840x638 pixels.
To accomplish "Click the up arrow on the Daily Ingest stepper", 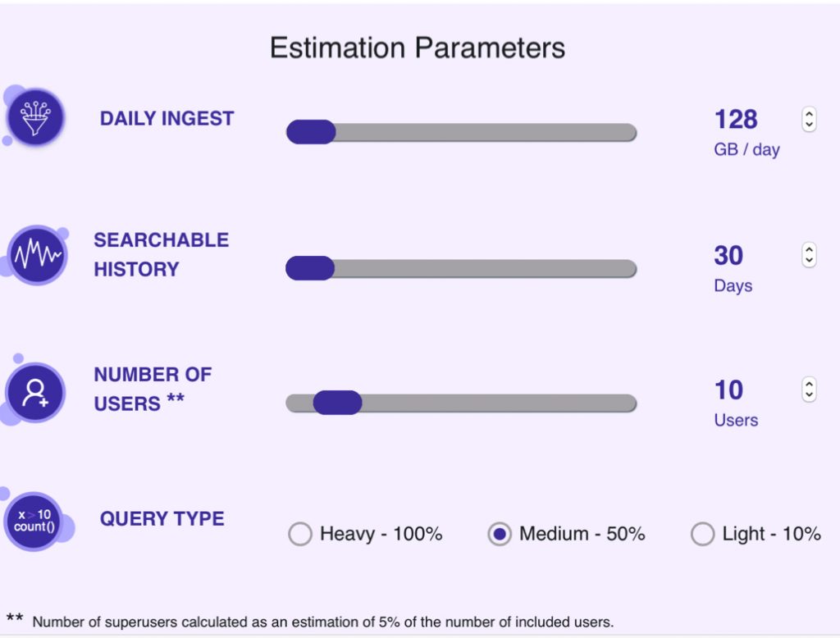I will point(807,114).
